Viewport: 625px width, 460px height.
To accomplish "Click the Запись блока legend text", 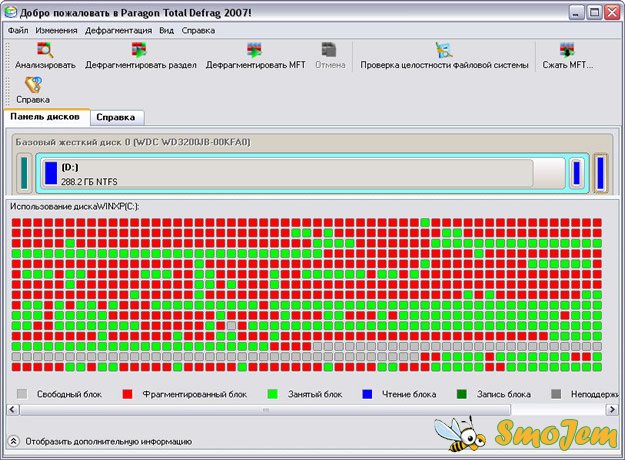I will [x=504, y=394].
